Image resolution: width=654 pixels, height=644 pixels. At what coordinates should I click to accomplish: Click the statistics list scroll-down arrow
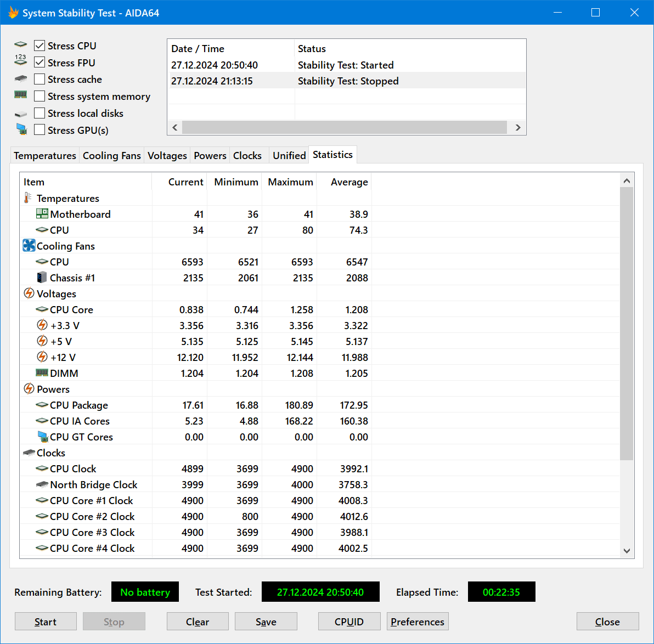tap(627, 551)
